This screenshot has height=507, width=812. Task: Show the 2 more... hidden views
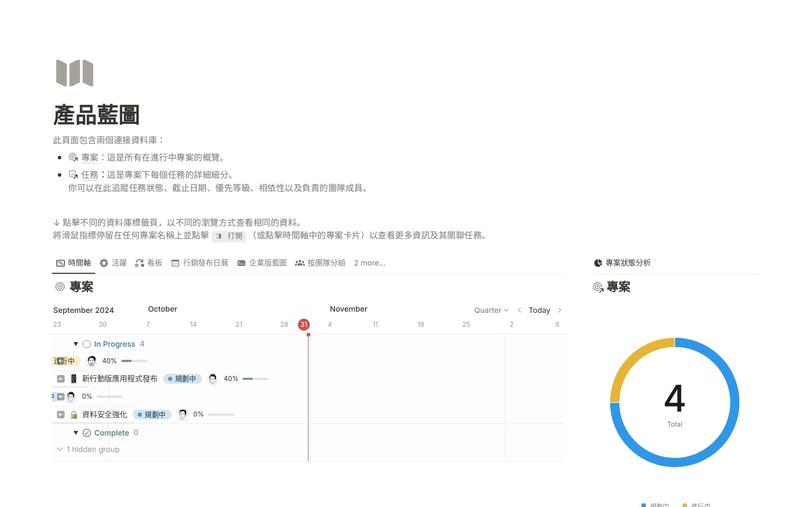coord(369,263)
